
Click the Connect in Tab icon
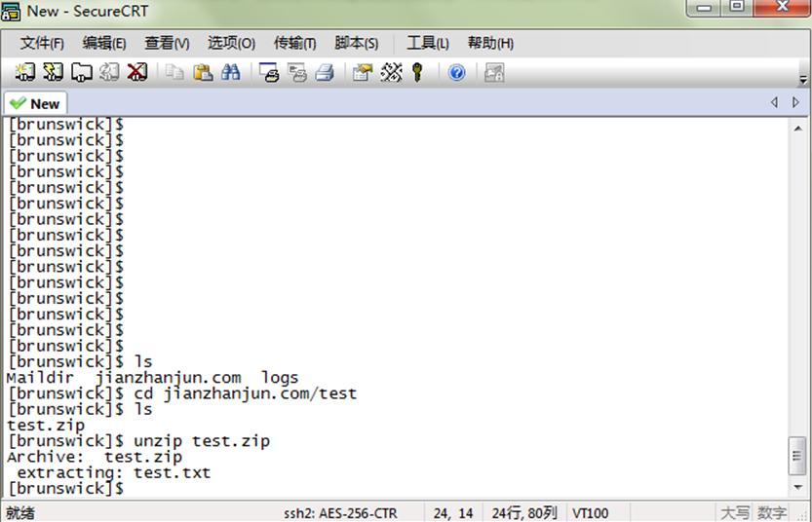coord(81,72)
